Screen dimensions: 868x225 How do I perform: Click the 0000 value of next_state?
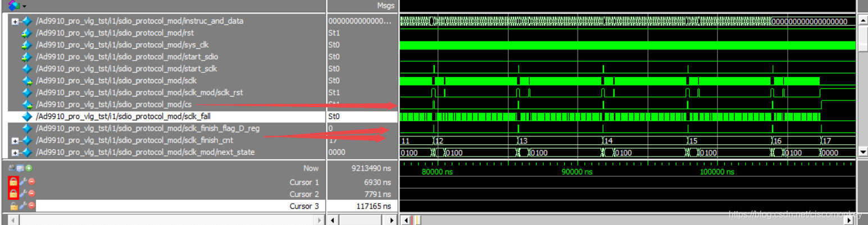coord(336,152)
